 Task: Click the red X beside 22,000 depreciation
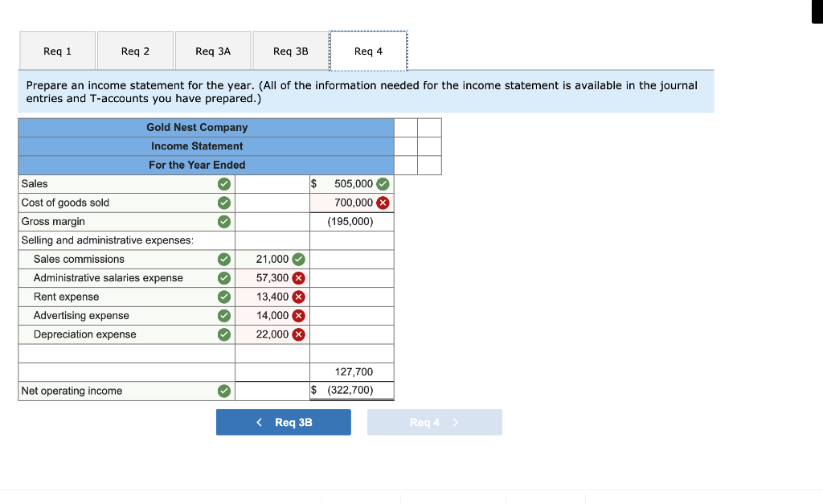pyautogui.click(x=297, y=334)
